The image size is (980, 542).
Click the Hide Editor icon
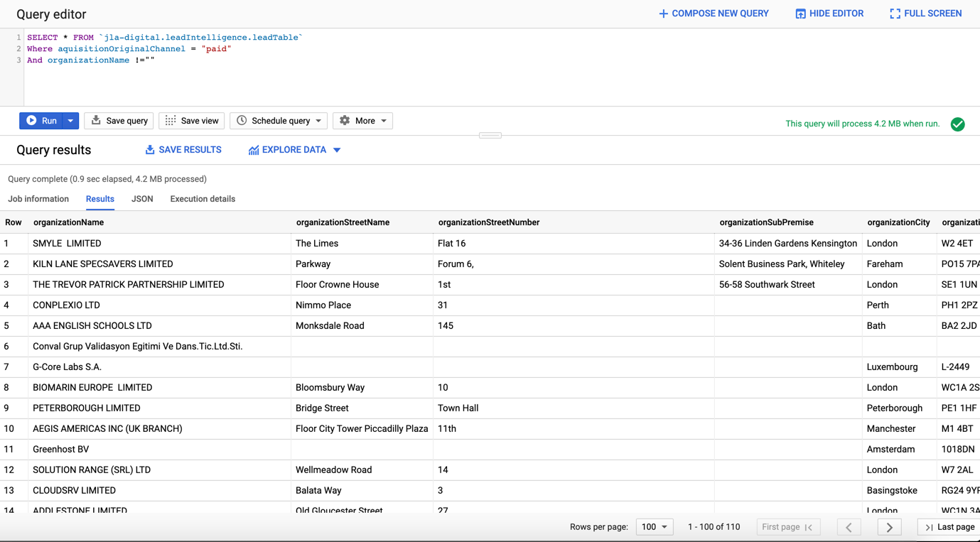(800, 13)
